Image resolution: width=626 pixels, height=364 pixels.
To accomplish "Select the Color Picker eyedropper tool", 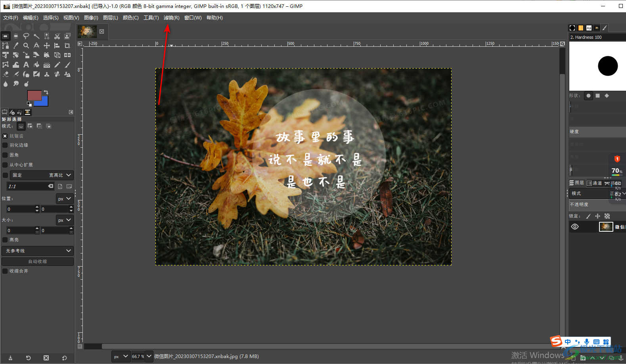I will pyautogui.click(x=16, y=46).
